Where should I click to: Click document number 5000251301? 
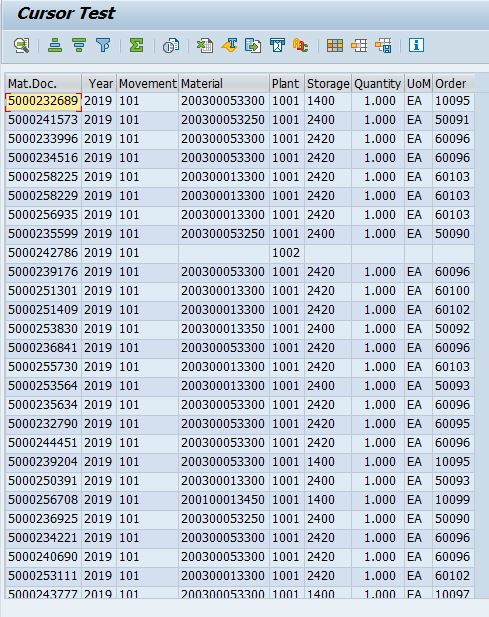click(43, 291)
